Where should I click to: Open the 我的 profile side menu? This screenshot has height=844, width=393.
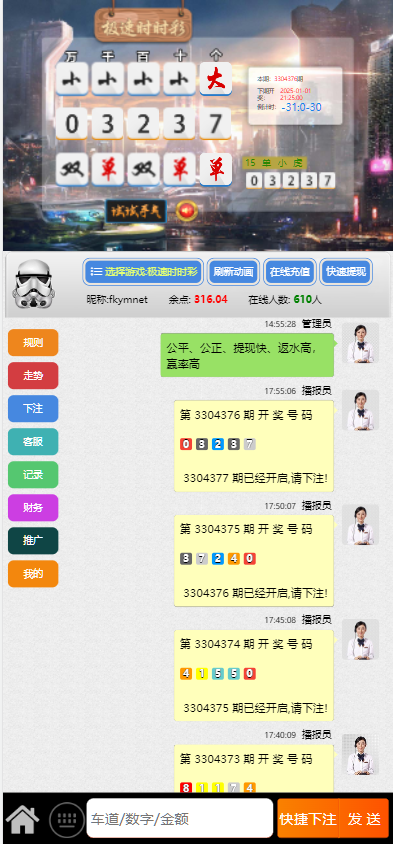tap(33, 574)
